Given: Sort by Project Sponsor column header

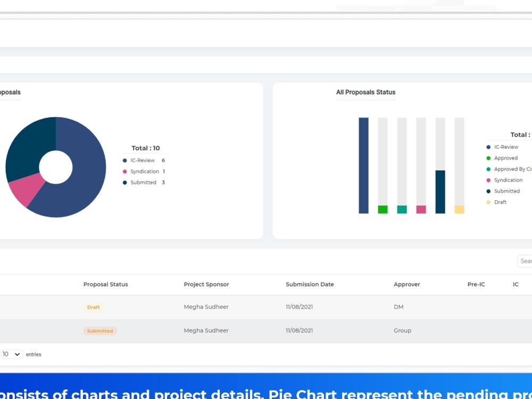Looking at the screenshot, I should point(206,284).
